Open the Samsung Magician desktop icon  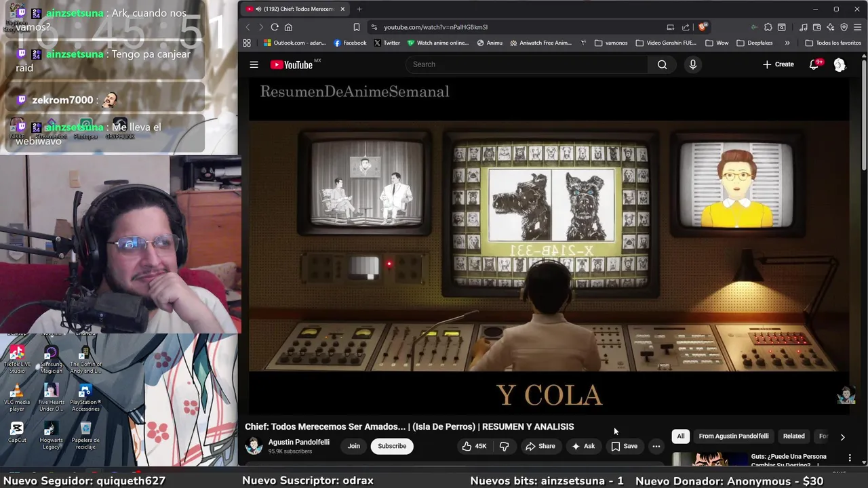[51, 359]
